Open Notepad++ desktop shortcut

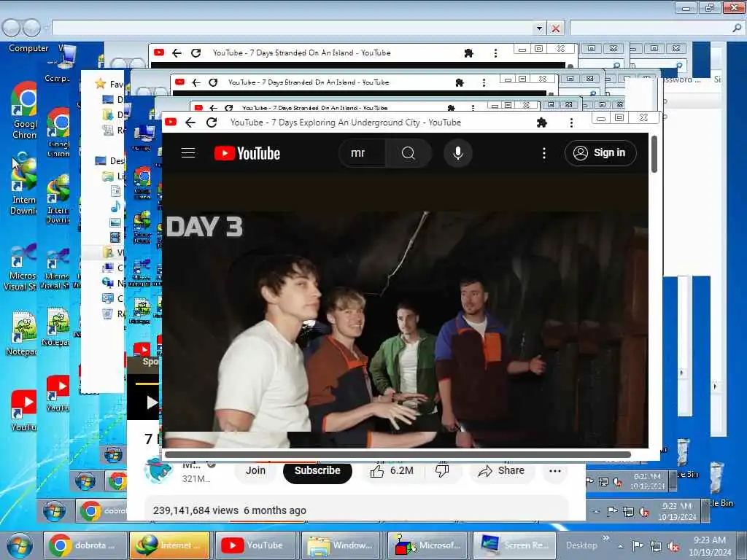click(21, 333)
